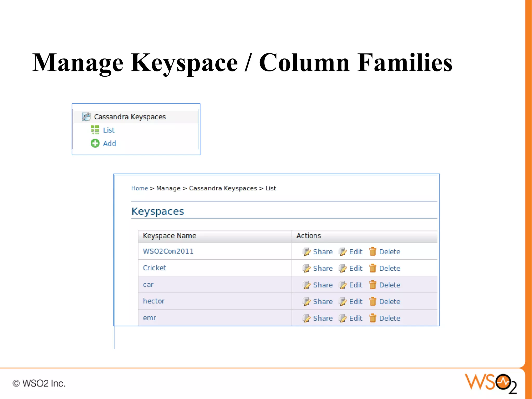Click Share icon for emr
Viewport: 532px width, 399px height.
tap(307, 318)
